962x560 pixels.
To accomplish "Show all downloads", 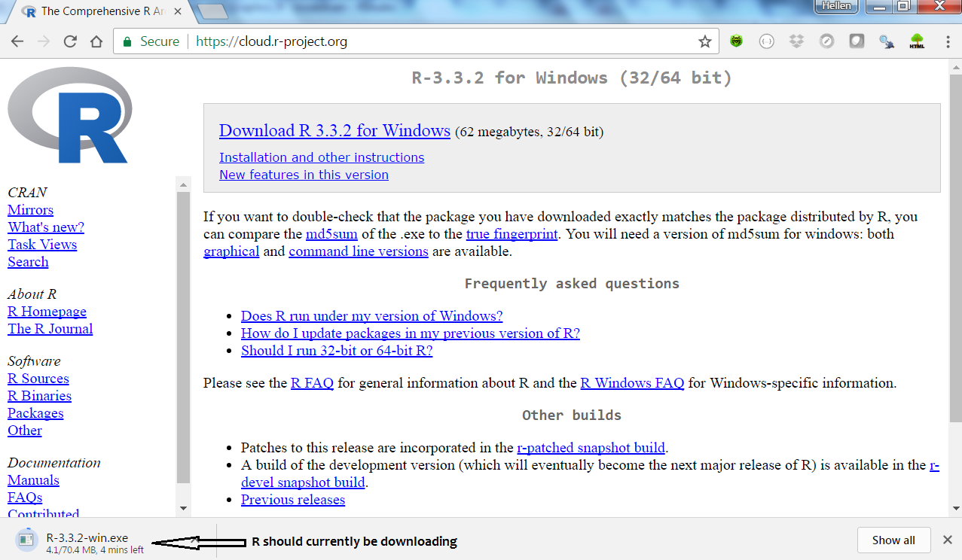I will (x=893, y=540).
